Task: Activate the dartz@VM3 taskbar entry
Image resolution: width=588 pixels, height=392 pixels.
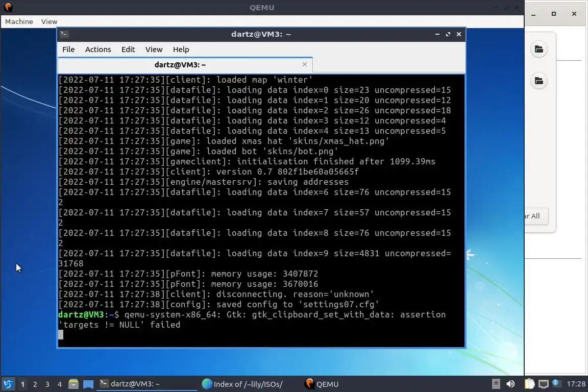Action: coord(146,384)
